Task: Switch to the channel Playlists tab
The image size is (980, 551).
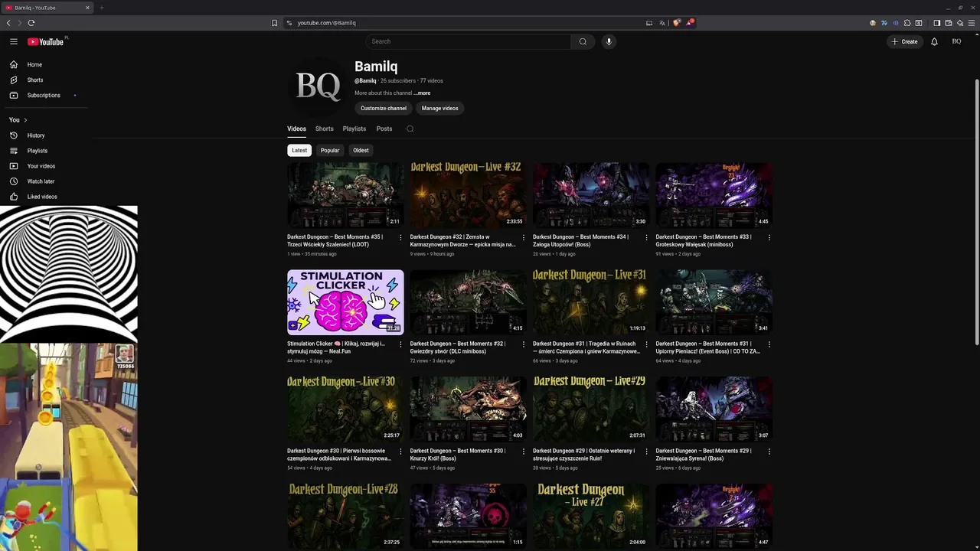Action: coord(354,129)
